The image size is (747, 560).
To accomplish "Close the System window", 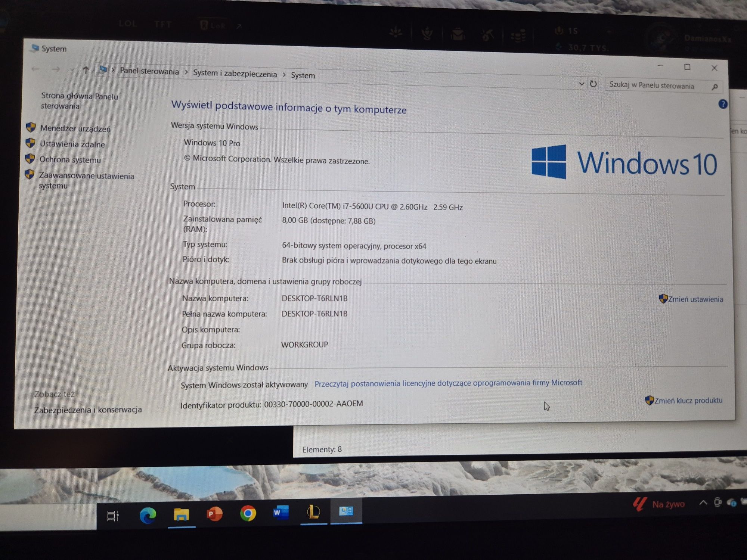I will click(x=714, y=68).
